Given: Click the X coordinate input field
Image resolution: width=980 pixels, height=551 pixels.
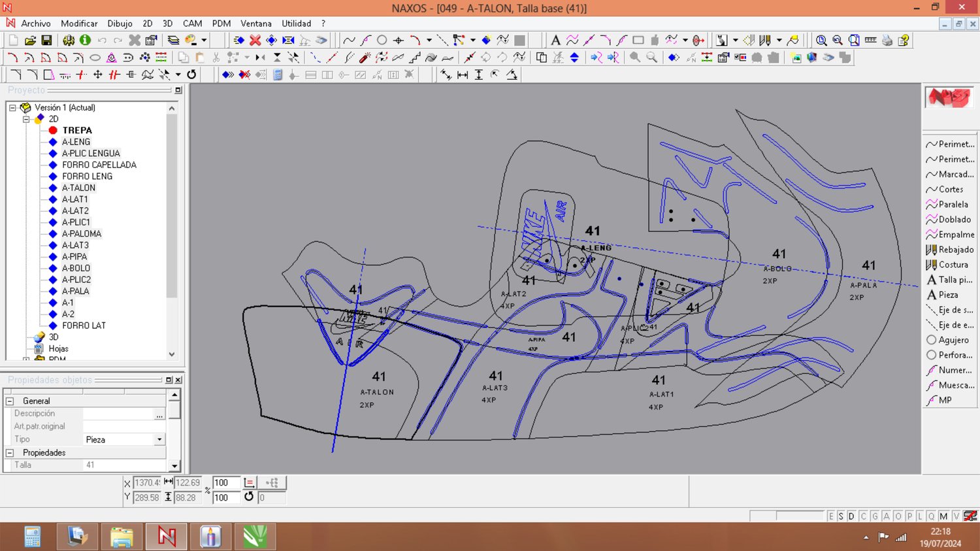Looking at the screenshot, I should (147, 483).
